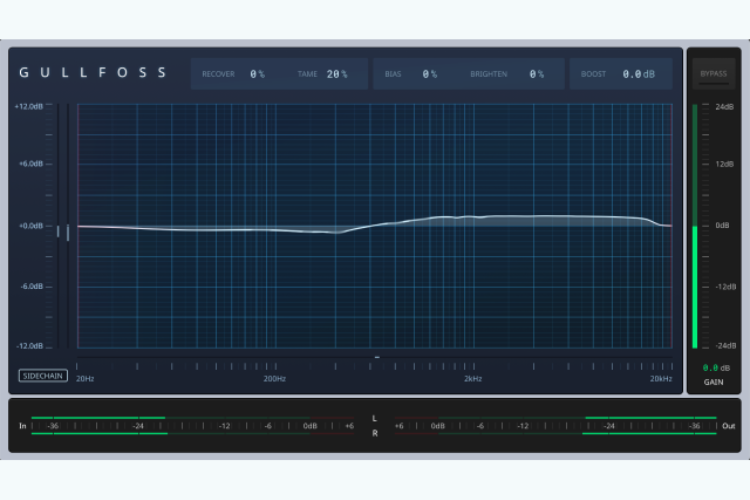Click the 0.0 dB GAIN readout

(x=716, y=368)
